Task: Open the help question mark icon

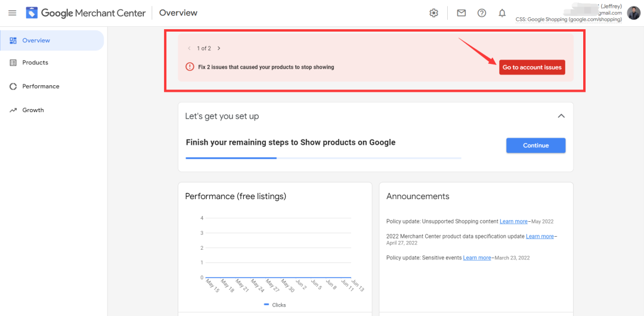Action: point(482,13)
